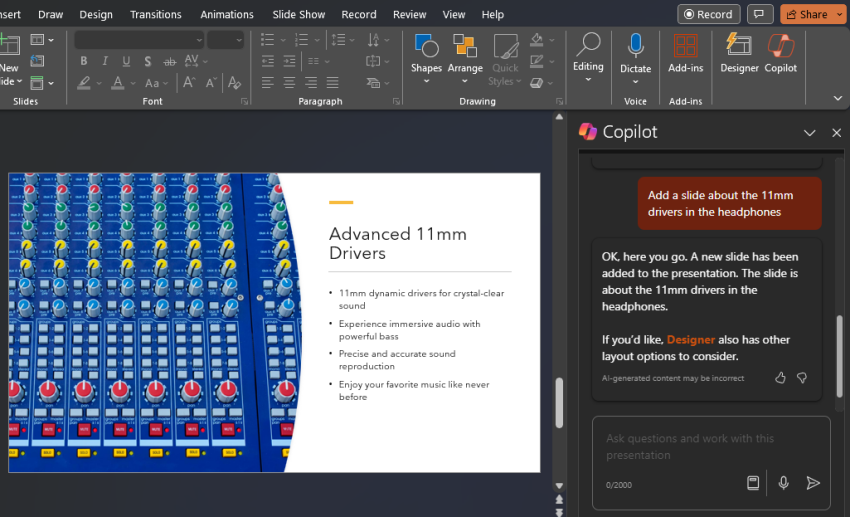The width and height of the screenshot is (850, 517).
Task: Open Add or Remove Columns menu
Action: (x=318, y=61)
